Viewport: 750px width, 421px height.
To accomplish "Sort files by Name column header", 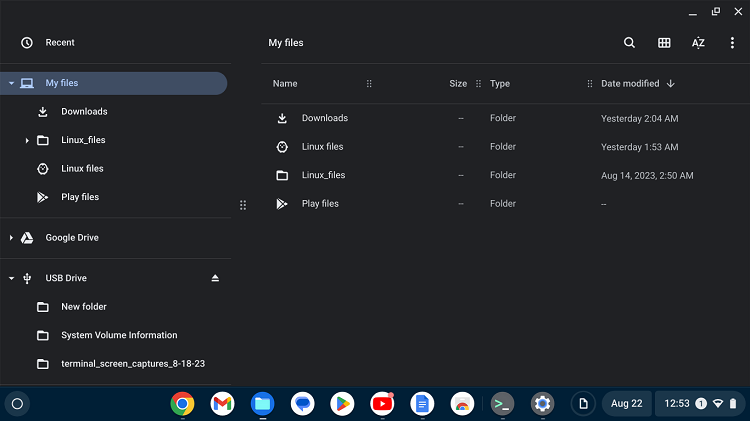I will tap(285, 84).
